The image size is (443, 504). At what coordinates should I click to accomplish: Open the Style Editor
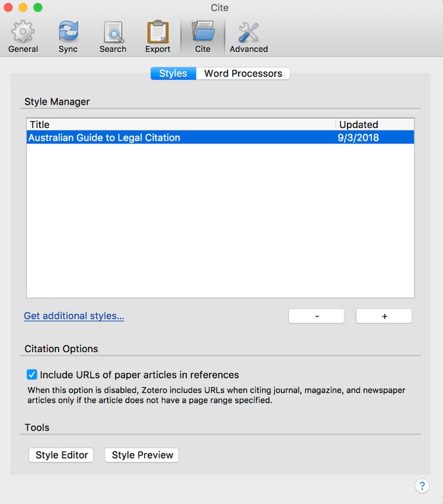[61, 455]
